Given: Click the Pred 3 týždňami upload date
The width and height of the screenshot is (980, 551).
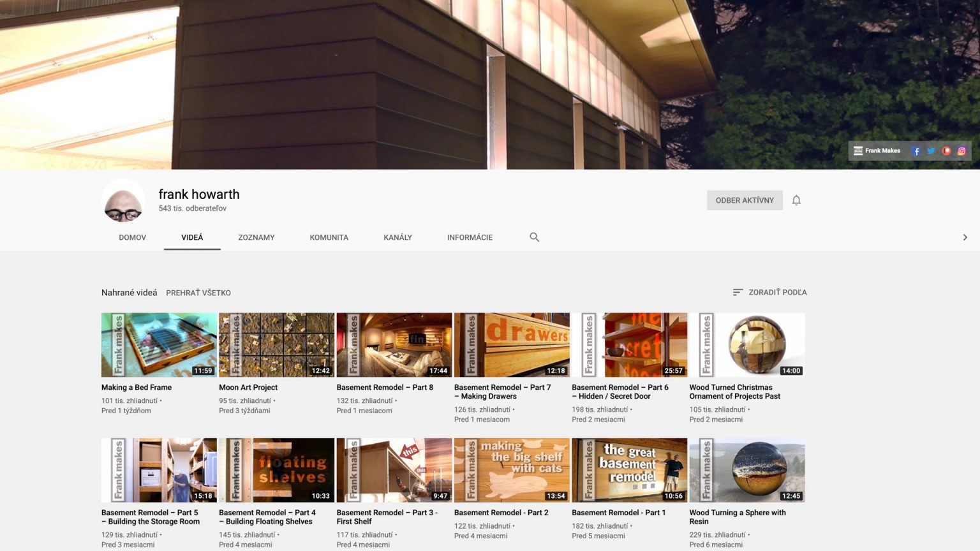Looking at the screenshot, I should (x=244, y=411).
